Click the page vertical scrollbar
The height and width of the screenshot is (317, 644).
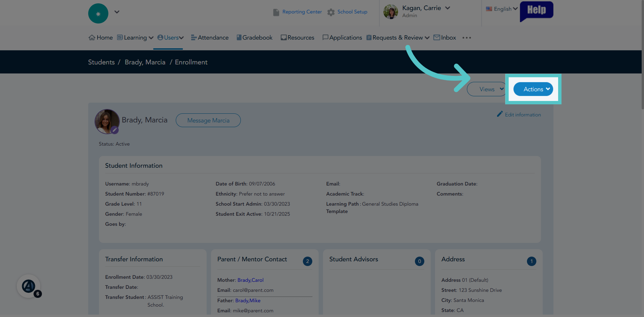tap(642, 54)
